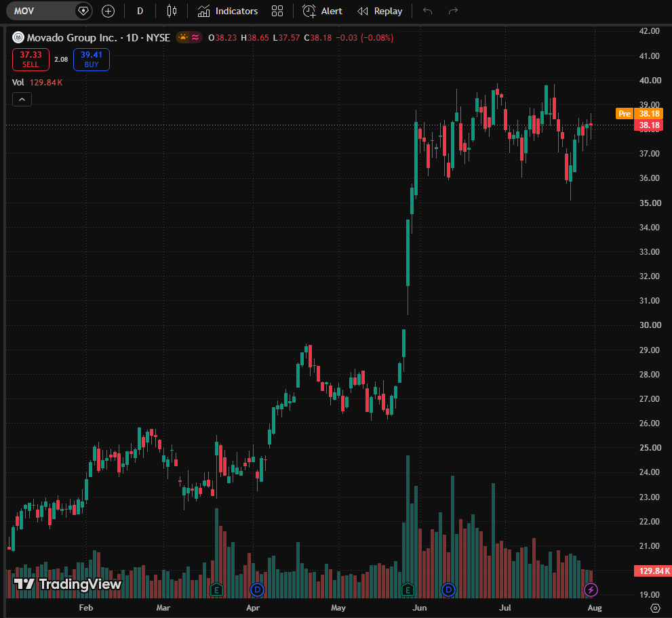Click the orange market status sun icon
The width and height of the screenshot is (672, 618).
(x=183, y=38)
